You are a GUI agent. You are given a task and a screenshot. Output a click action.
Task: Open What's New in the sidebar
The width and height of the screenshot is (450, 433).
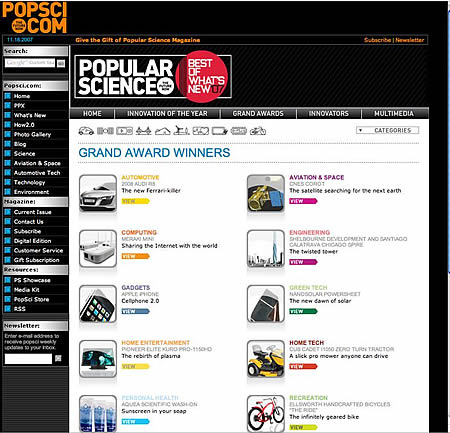pos(30,115)
